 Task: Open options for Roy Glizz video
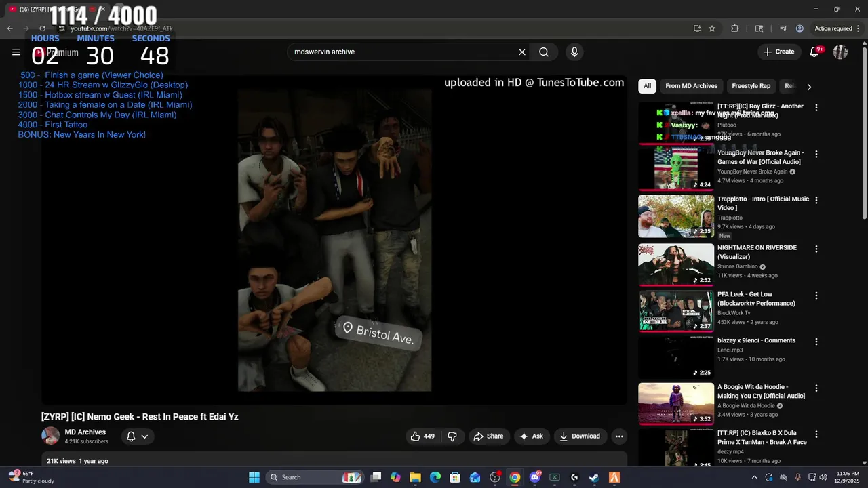(x=816, y=108)
